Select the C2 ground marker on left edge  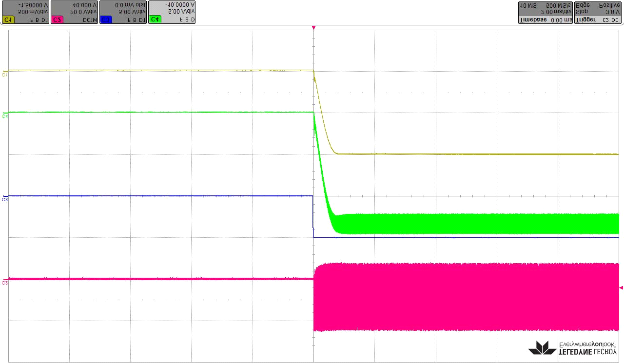(5, 282)
